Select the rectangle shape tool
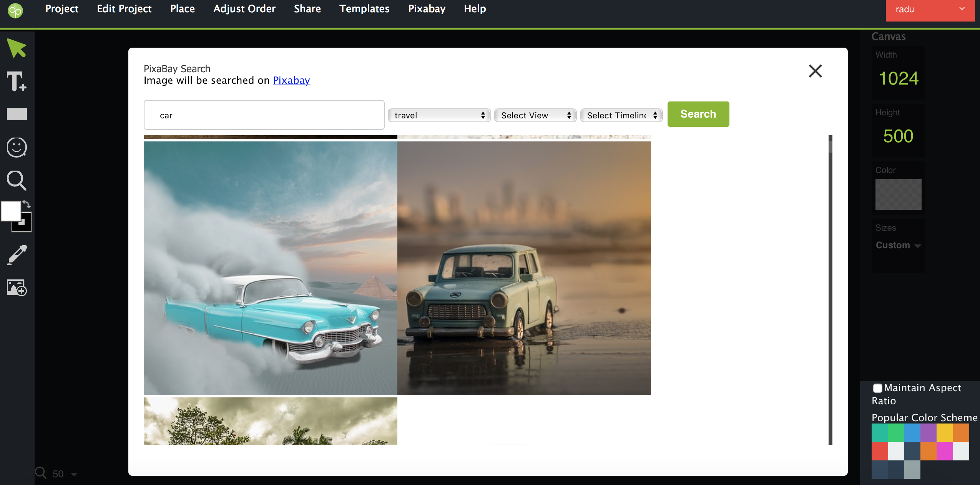Viewport: 980px width, 485px height. 17,114
